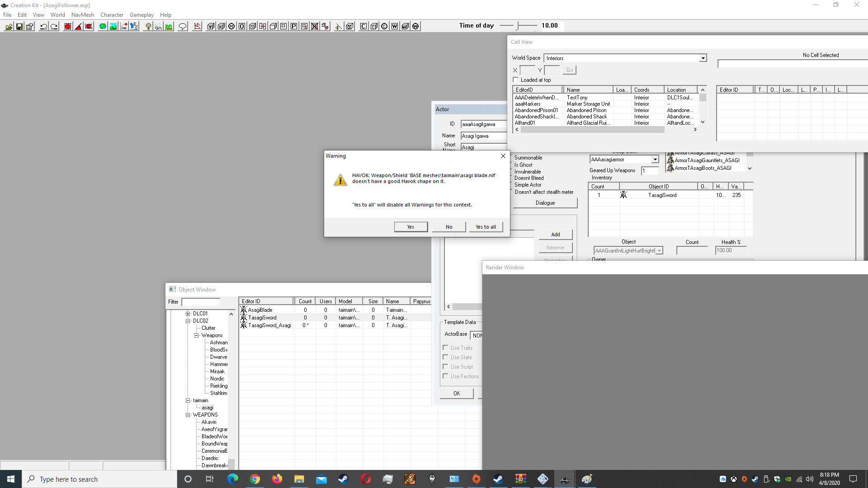Click the Undo toolbar icon
The height and width of the screenshot is (488, 868).
43,27
